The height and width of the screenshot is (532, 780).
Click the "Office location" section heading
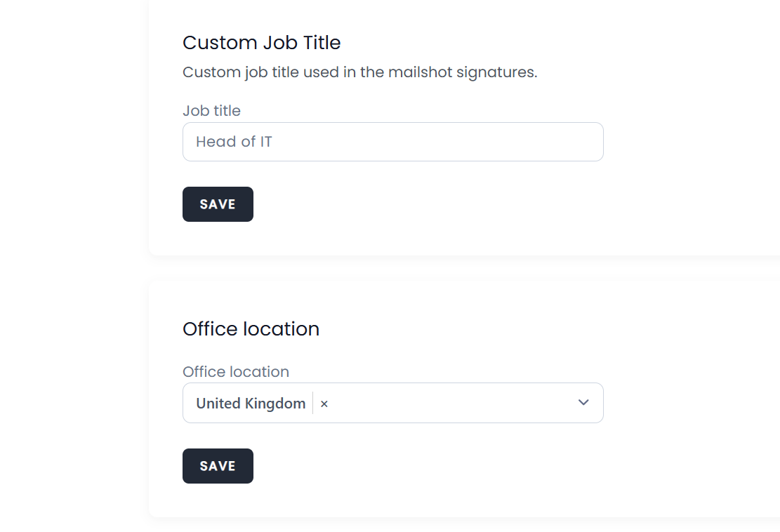pos(251,329)
